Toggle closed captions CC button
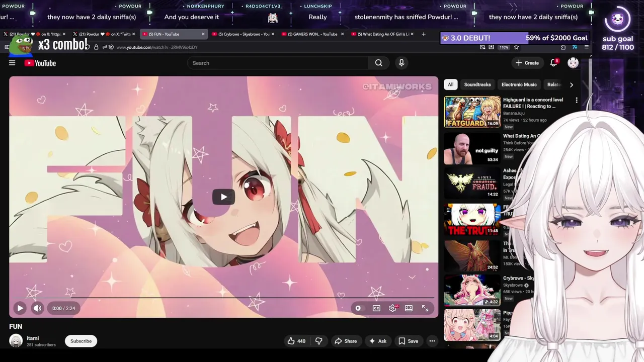 (x=376, y=308)
